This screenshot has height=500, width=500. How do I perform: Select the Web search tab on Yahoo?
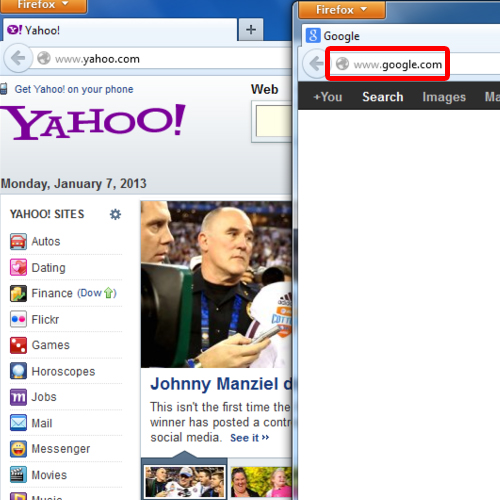pos(265,89)
